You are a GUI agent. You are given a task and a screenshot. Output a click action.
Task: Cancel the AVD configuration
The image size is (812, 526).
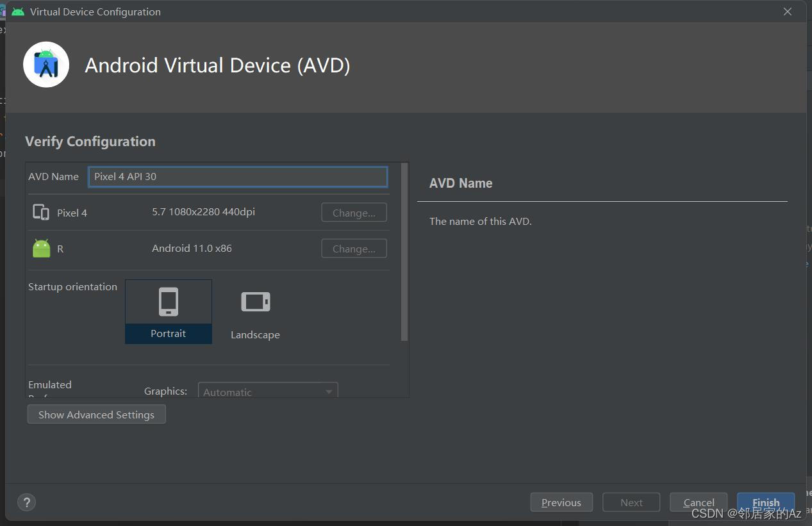tap(699, 502)
